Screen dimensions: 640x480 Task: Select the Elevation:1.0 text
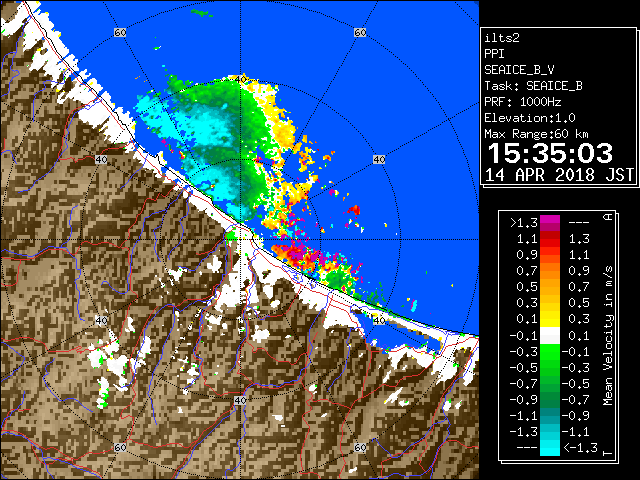click(x=530, y=118)
